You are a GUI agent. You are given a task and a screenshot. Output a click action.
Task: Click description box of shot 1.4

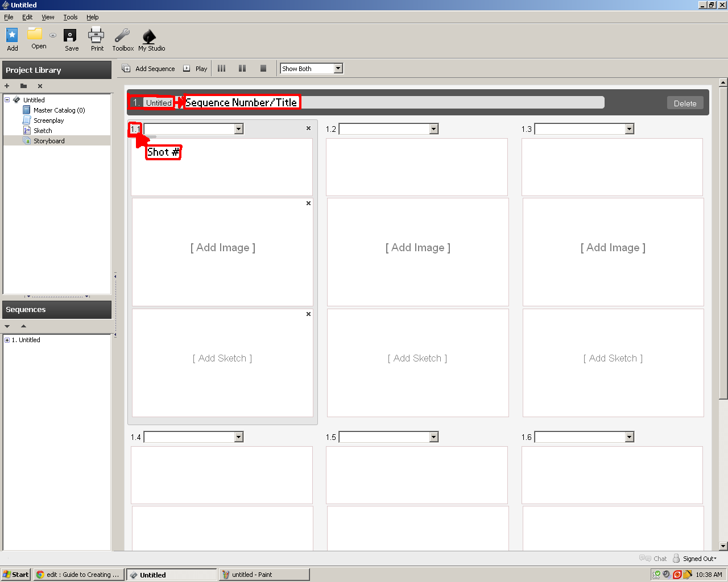222,475
